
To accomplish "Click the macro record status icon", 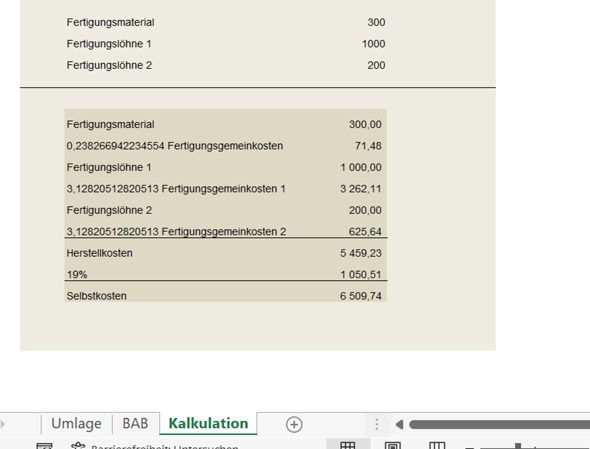I will pyautogui.click(x=44, y=446).
